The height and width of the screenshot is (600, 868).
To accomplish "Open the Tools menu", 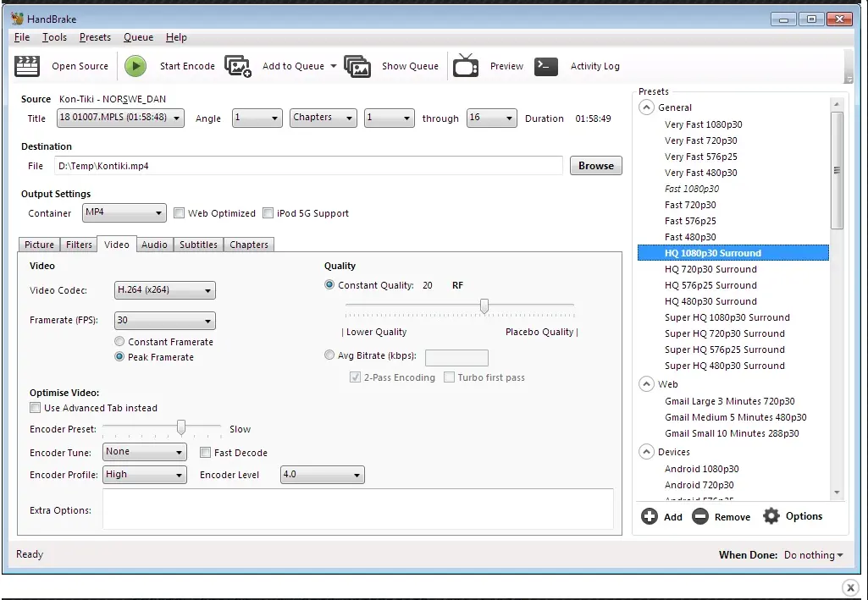I will click(54, 37).
